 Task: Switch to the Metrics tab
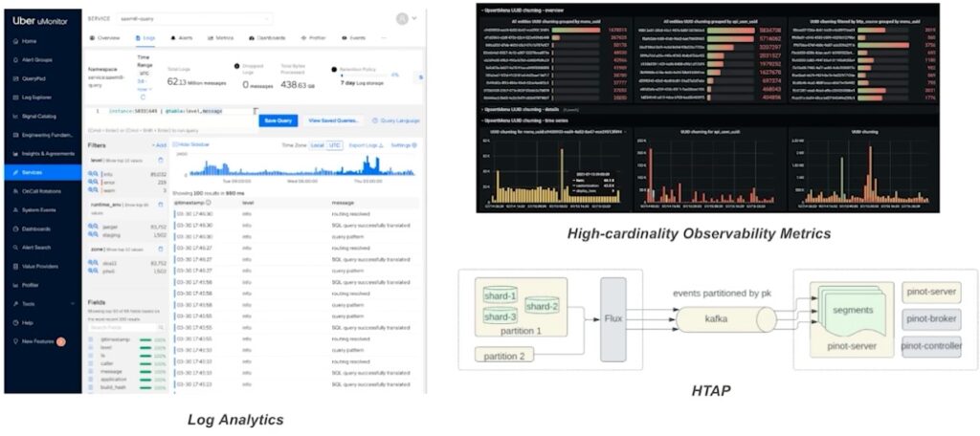coord(220,37)
